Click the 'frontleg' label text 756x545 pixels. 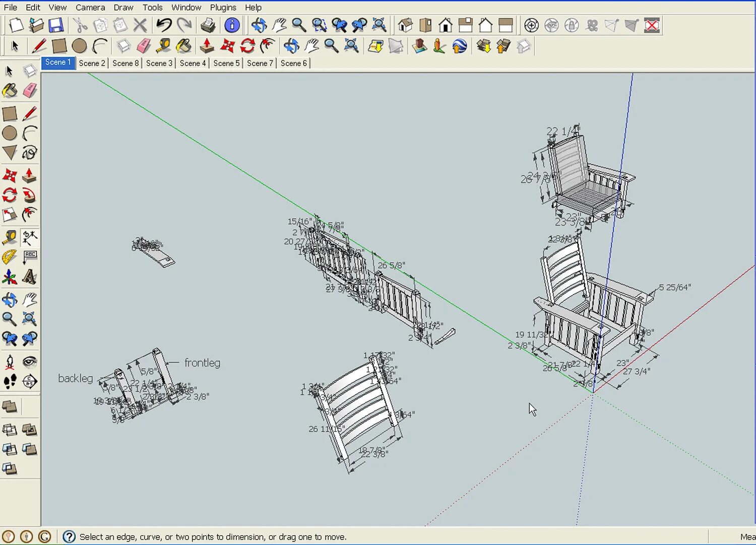click(x=202, y=363)
